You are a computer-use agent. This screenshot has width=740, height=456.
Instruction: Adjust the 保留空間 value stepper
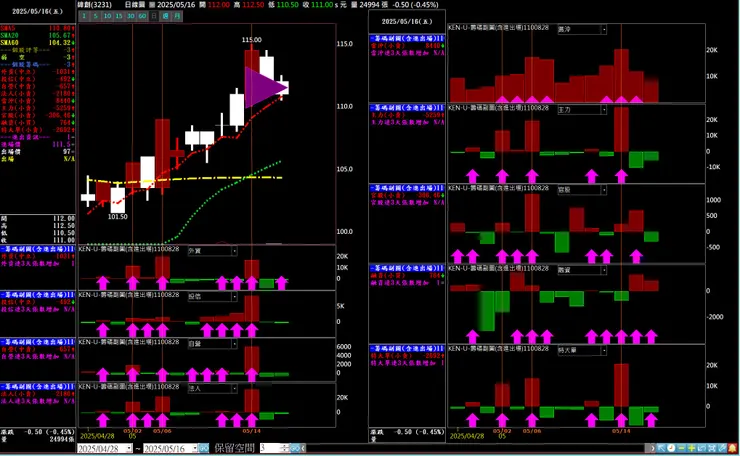(285, 448)
